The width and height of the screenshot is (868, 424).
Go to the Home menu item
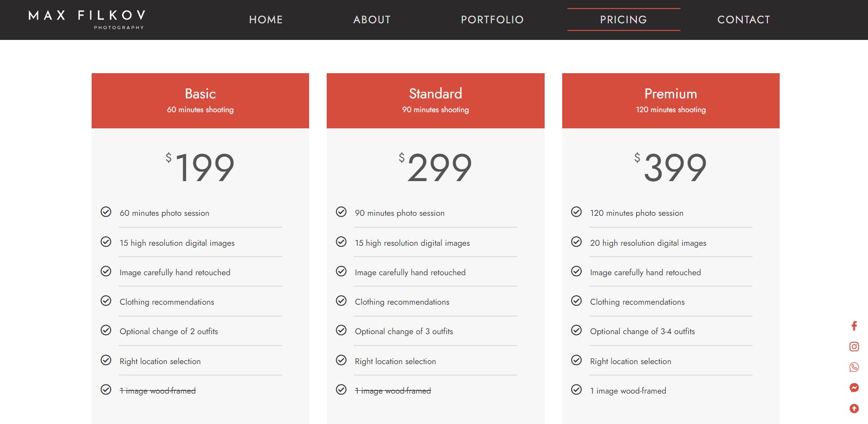(266, 19)
